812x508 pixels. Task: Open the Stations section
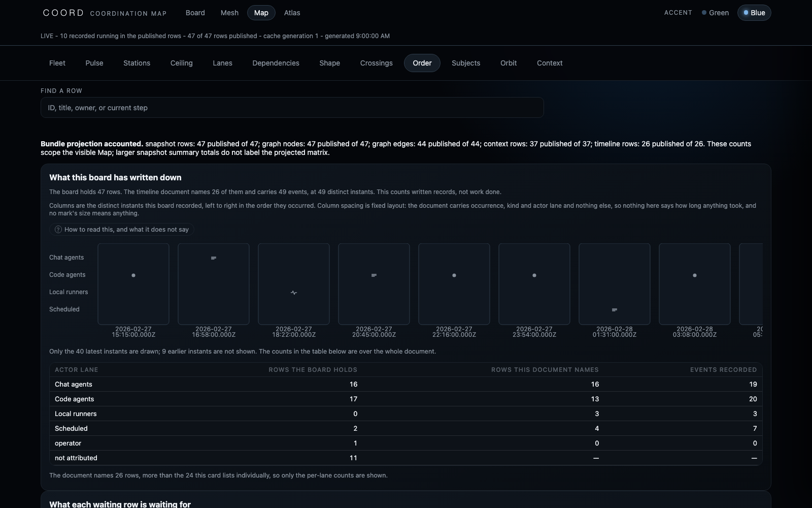pyautogui.click(x=137, y=63)
